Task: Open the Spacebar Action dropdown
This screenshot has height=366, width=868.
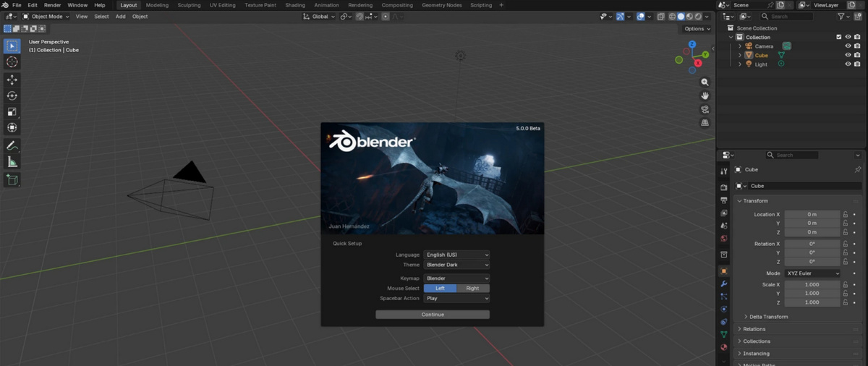Action: [x=456, y=298]
